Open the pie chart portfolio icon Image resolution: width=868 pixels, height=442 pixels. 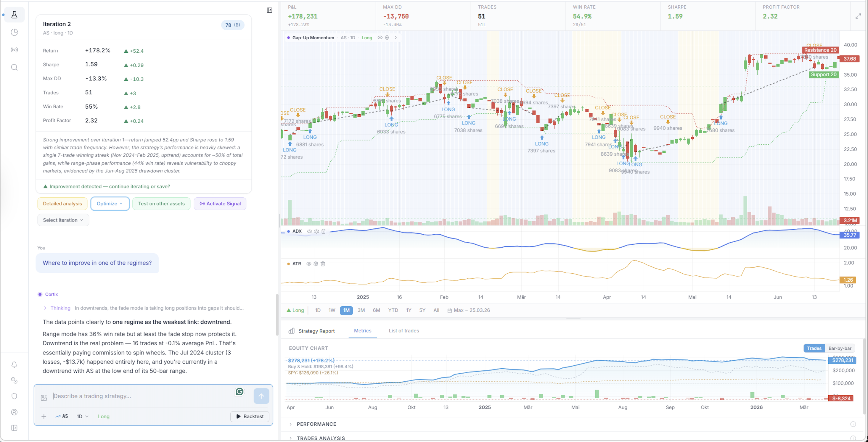tap(14, 32)
